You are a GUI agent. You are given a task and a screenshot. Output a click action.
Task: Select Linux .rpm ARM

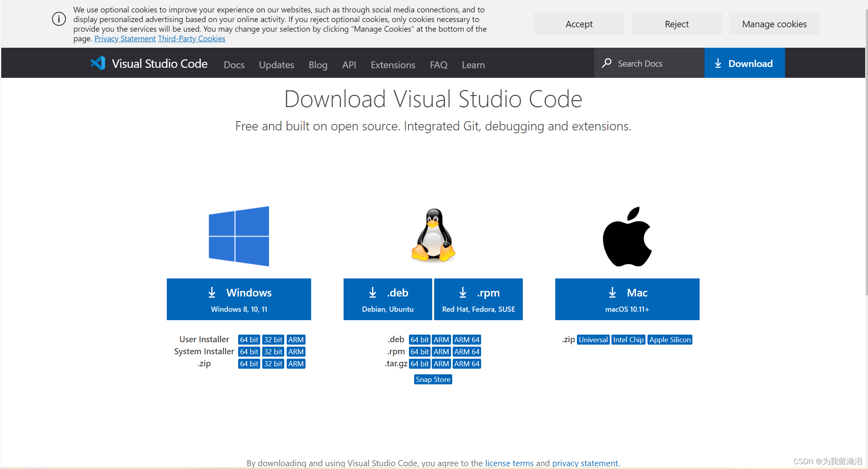[x=441, y=351]
